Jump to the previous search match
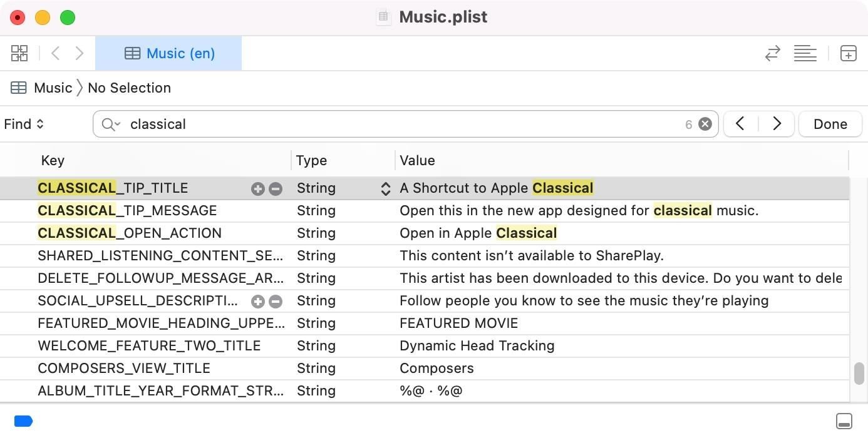 [740, 124]
